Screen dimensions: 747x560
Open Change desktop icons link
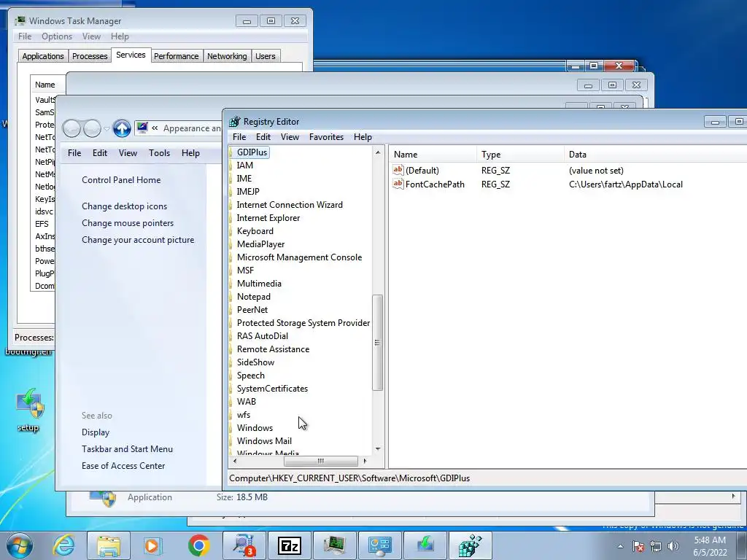point(124,206)
